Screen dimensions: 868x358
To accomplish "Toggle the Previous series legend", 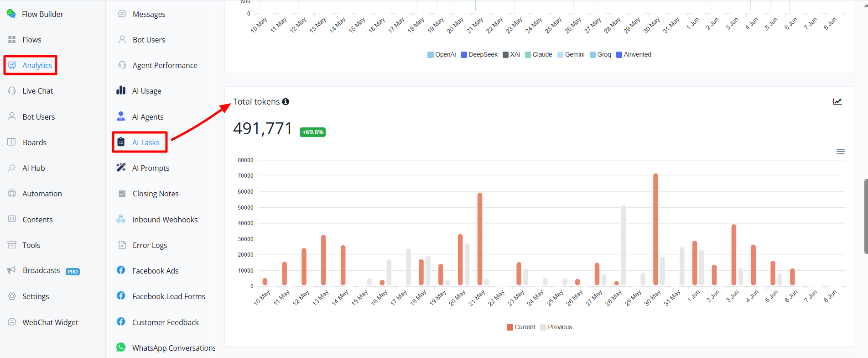I will tap(556, 327).
